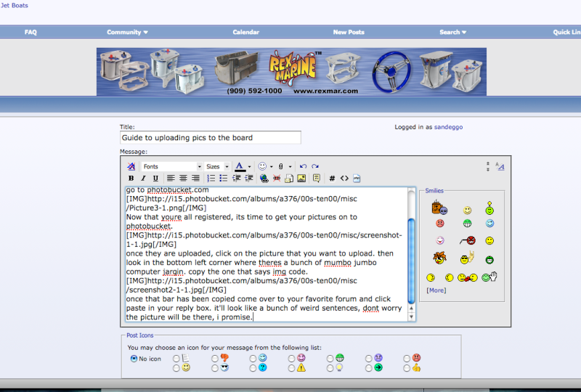The image size is (581, 392).
Task: Open the sandeggo user profile link
Action: 448,127
